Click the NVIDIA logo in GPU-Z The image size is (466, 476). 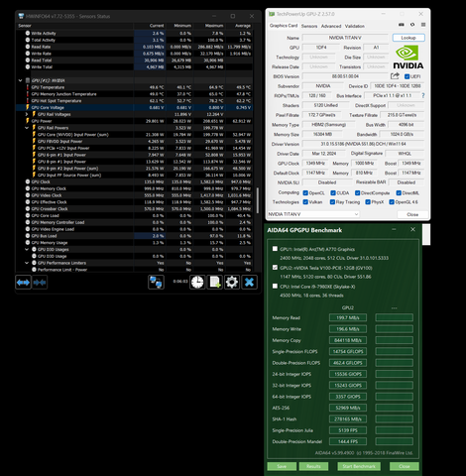point(408,58)
